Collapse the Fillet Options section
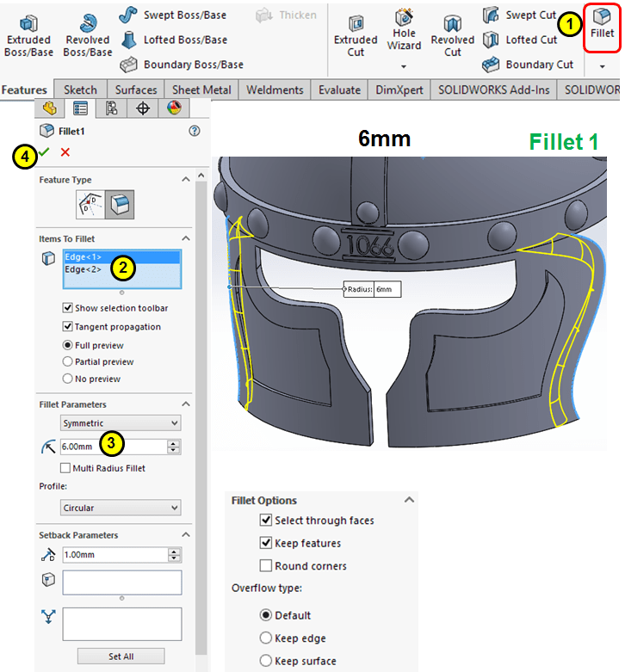Screen dimensions: 625x672 (x=409, y=500)
